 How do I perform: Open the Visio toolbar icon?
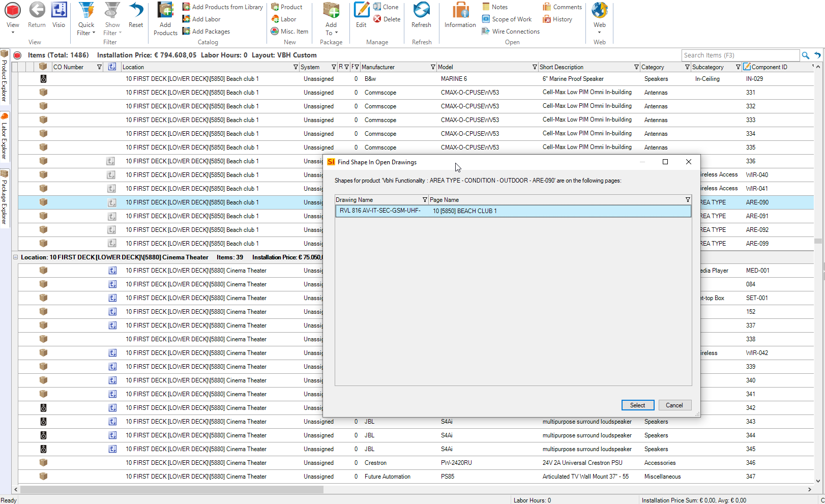coord(58,10)
